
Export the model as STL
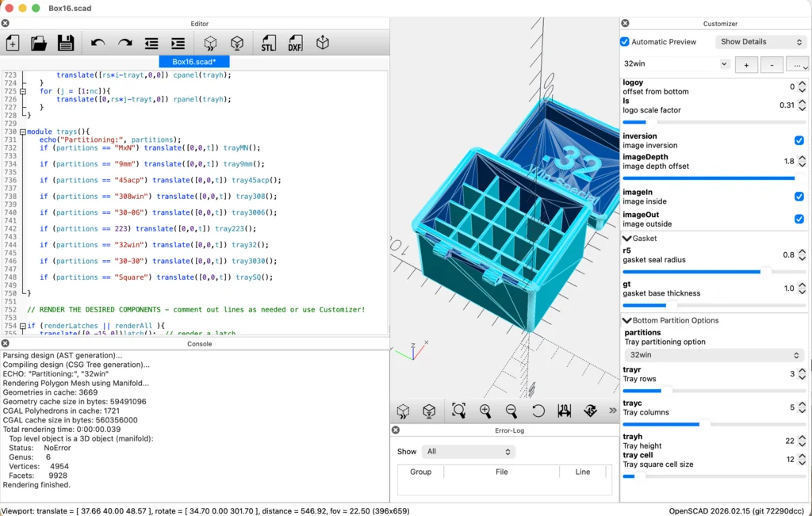[269, 44]
